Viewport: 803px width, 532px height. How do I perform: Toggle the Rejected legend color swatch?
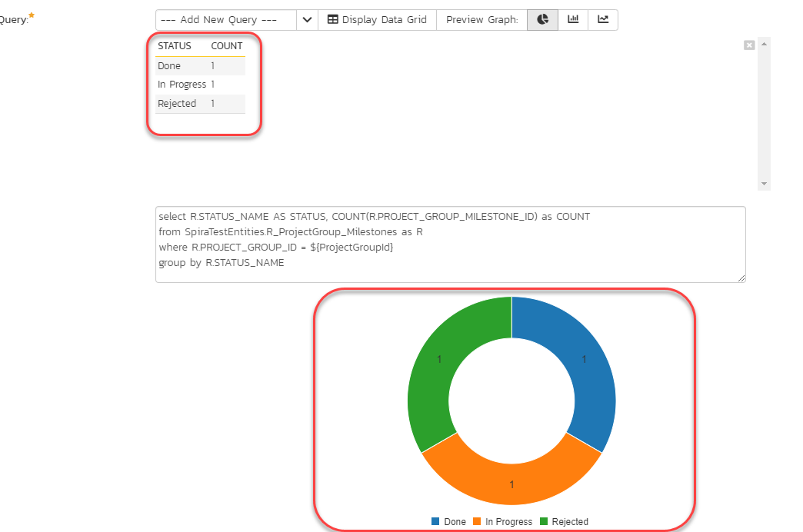[x=544, y=521]
